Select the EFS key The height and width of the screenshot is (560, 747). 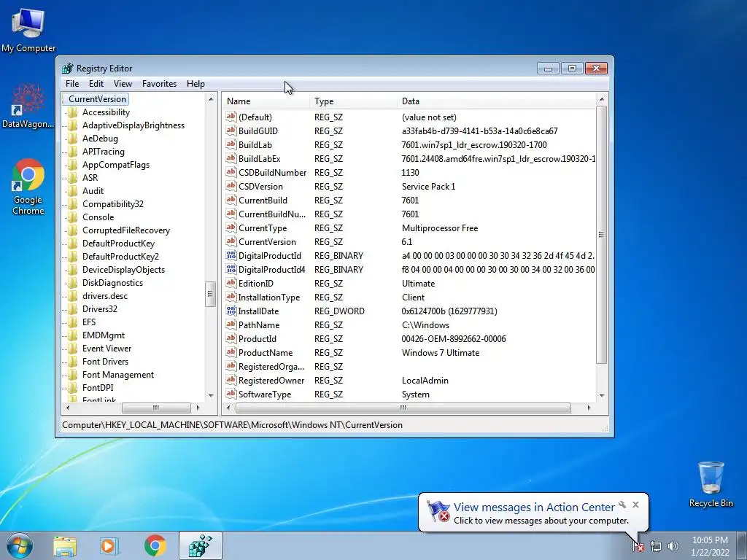(89, 322)
